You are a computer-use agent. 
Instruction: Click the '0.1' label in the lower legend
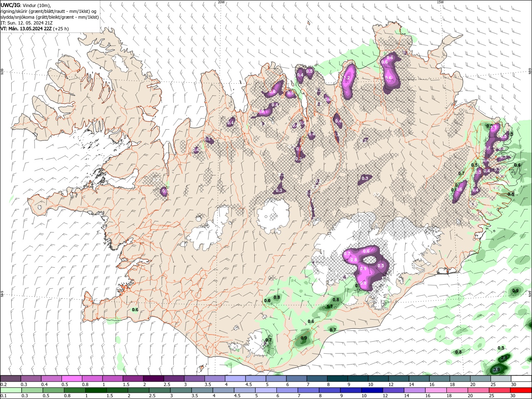pyautogui.click(x=3, y=397)
